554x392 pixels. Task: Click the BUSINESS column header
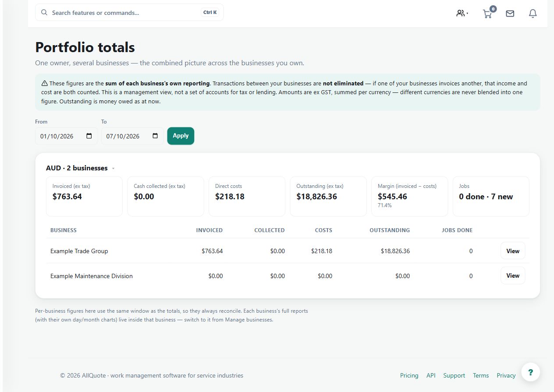[64, 230]
